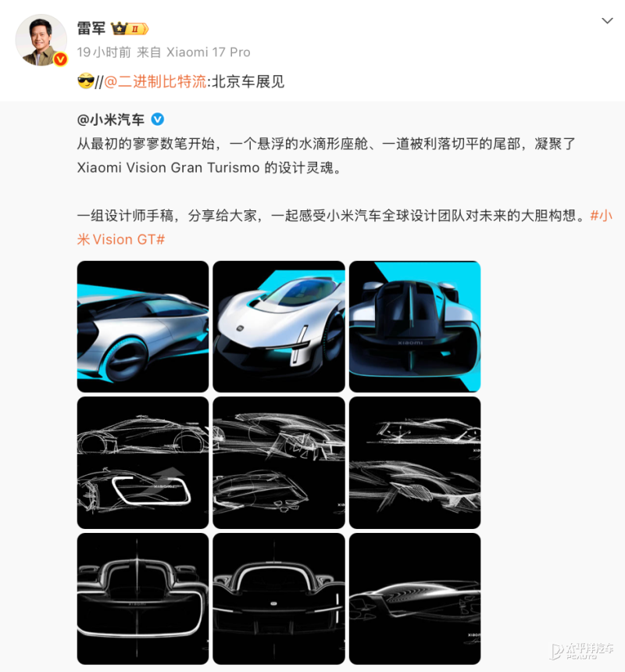Click the orange verified V badge on avatar
Viewport: 625px width, 672px height.
[x=60, y=59]
